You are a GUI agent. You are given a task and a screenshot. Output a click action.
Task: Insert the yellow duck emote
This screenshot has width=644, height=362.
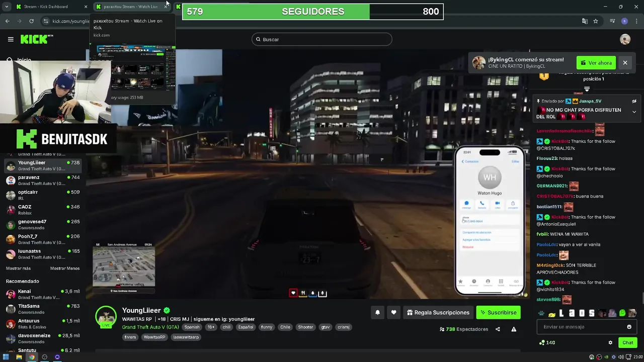(x=551, y=314)
